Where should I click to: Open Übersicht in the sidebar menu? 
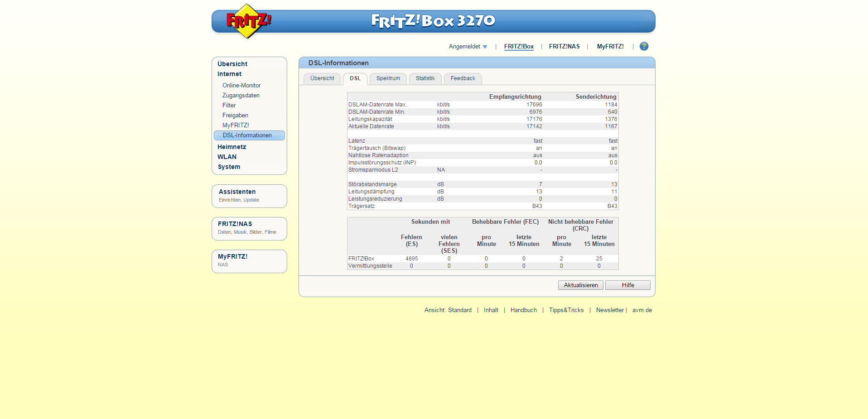point(232,64)
